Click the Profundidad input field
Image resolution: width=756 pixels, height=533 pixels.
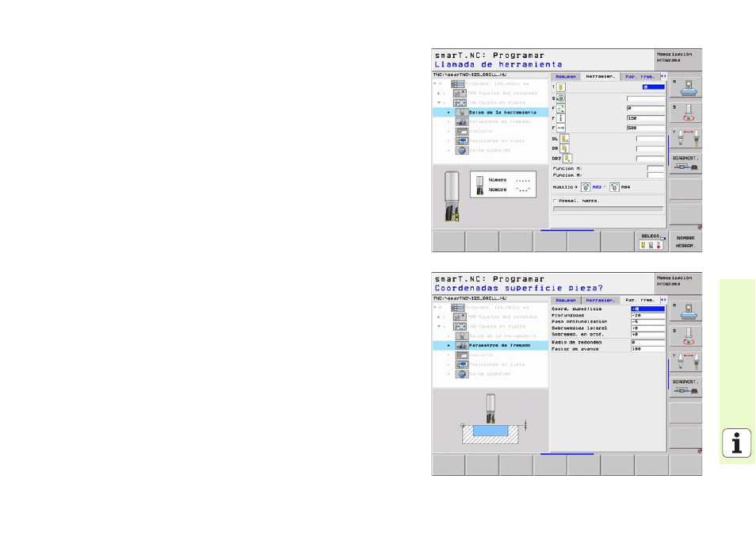647,314
